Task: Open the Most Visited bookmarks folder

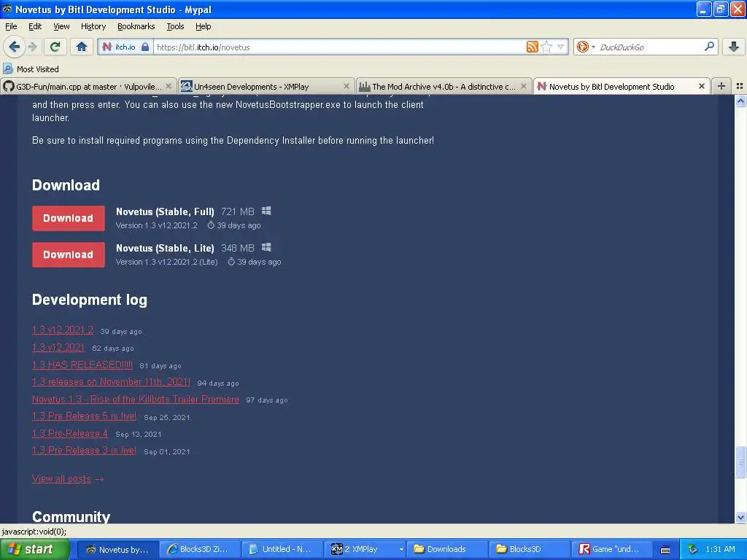Action: pyautogui.click(x=31, y=69)
